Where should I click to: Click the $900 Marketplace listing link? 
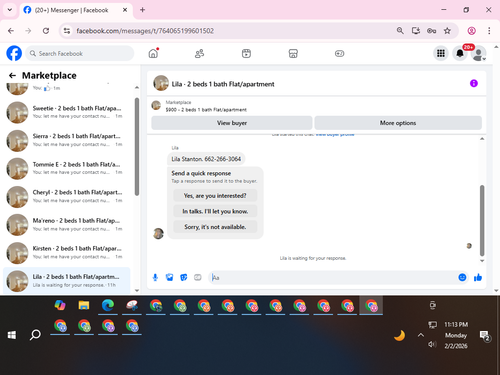[x=206, y=110]
